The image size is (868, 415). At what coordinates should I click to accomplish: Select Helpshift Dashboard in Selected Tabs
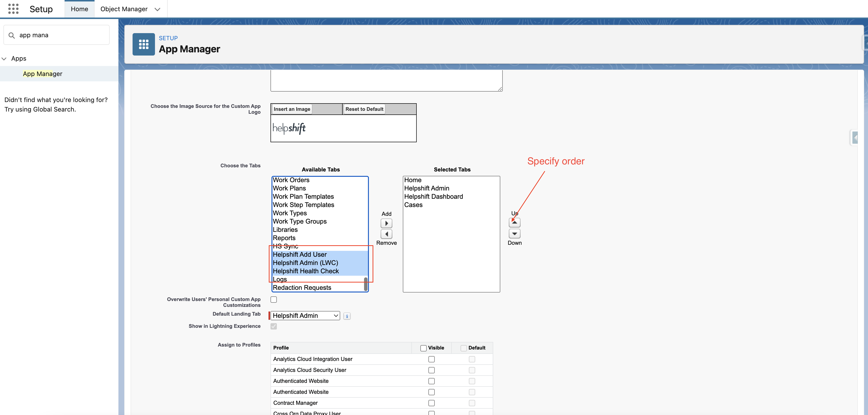pos(433,196)
